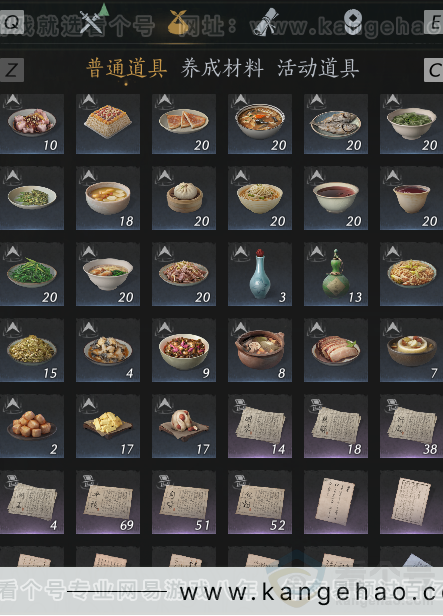
Task: Open the map pin category icon
Action: [x=353, y=22]
